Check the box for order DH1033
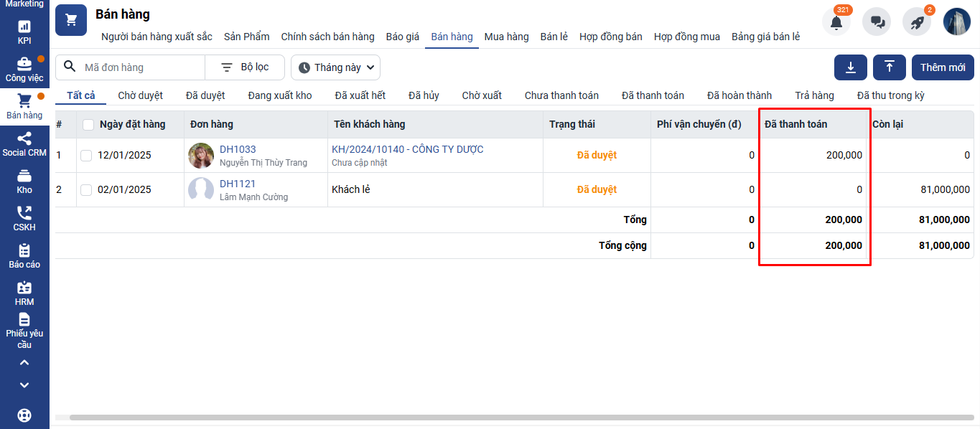This screenshot has width=980, height=429. 86,156
